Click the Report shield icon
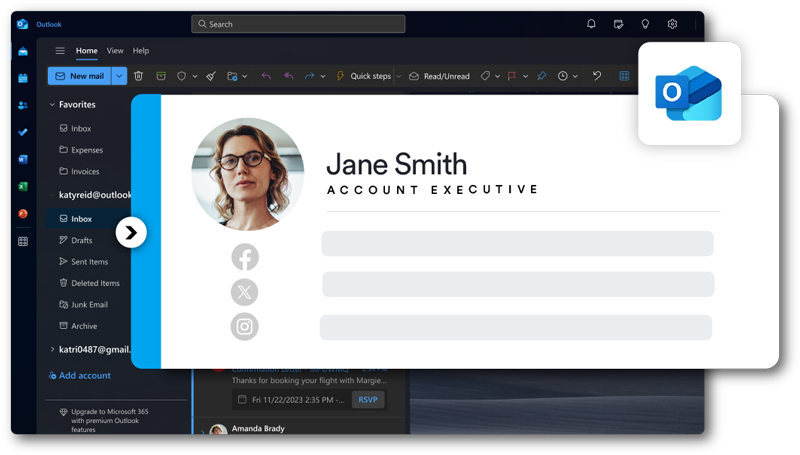This screenshot has height=455, width=800. pos(181,76)
